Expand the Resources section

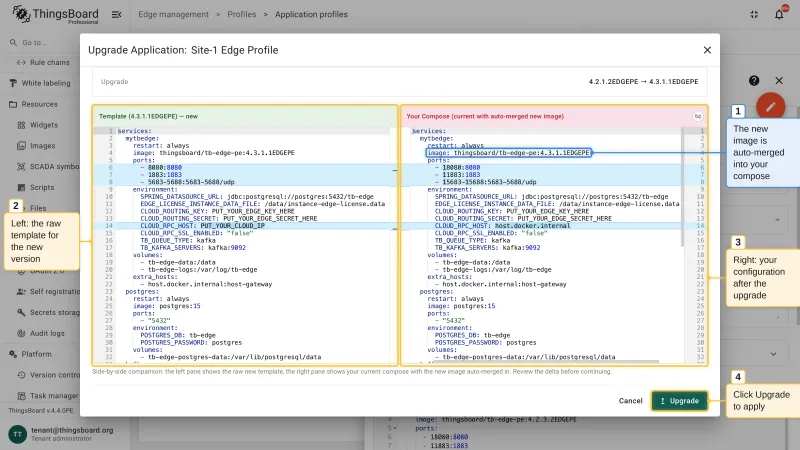click(39, 104)
